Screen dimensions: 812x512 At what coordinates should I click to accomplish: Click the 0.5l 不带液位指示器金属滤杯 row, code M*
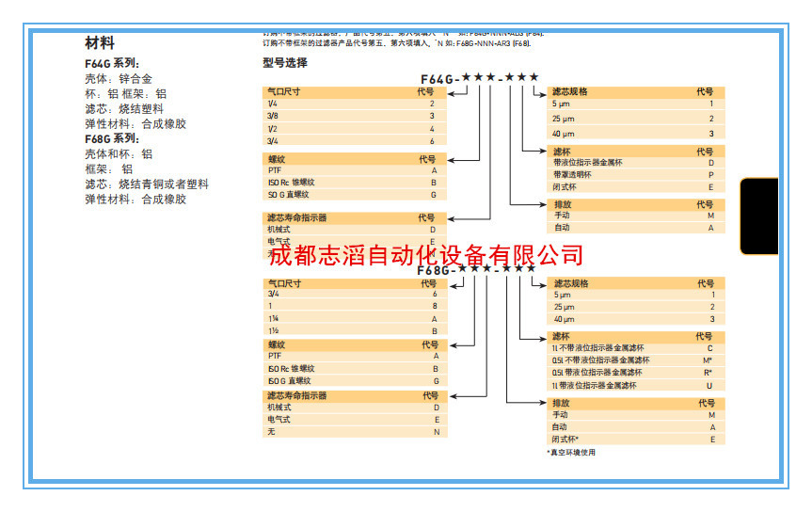[x=636, y=360]
